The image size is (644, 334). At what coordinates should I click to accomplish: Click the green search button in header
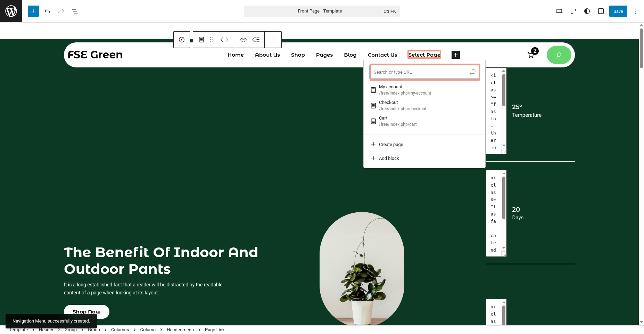[x=559, y=55]
